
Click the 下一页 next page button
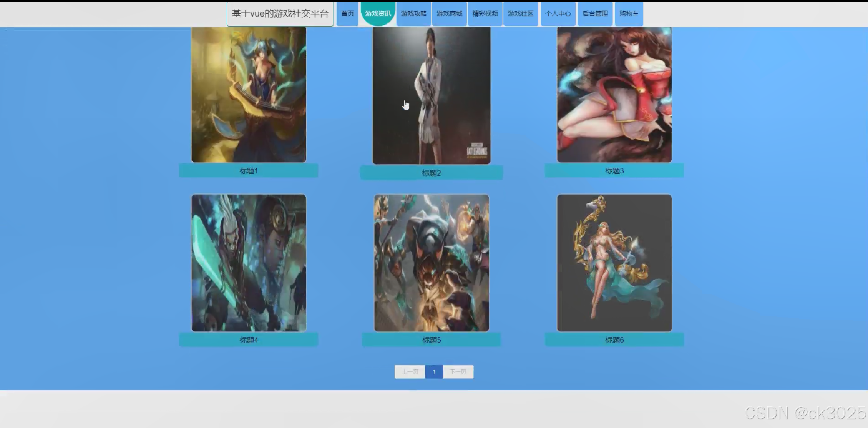coord(458,372)
